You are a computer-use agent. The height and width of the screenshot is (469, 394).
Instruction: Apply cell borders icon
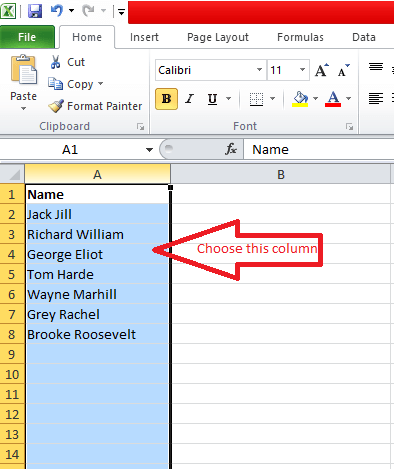click(256, 99)
